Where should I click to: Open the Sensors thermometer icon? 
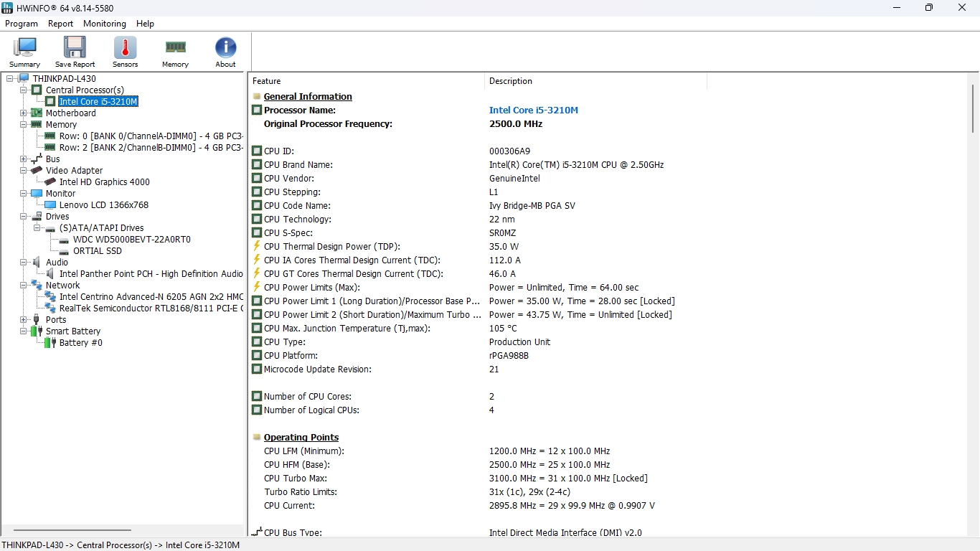pos(125,48)
